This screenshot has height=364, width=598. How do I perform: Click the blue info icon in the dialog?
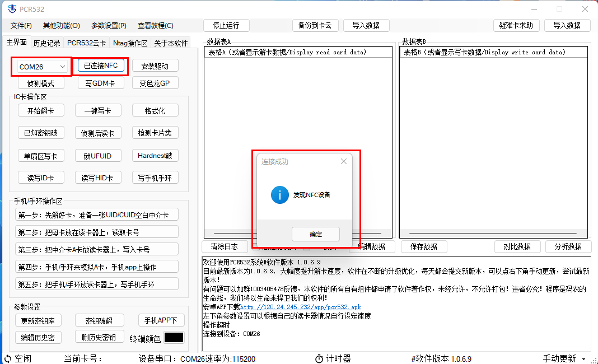(x=279, y=195)
